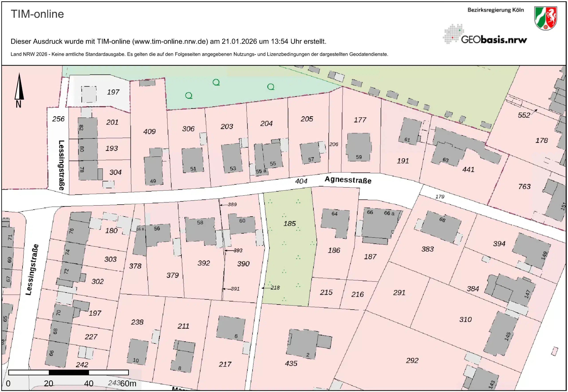Click the left tree symbol in the green area

(189, 95)
